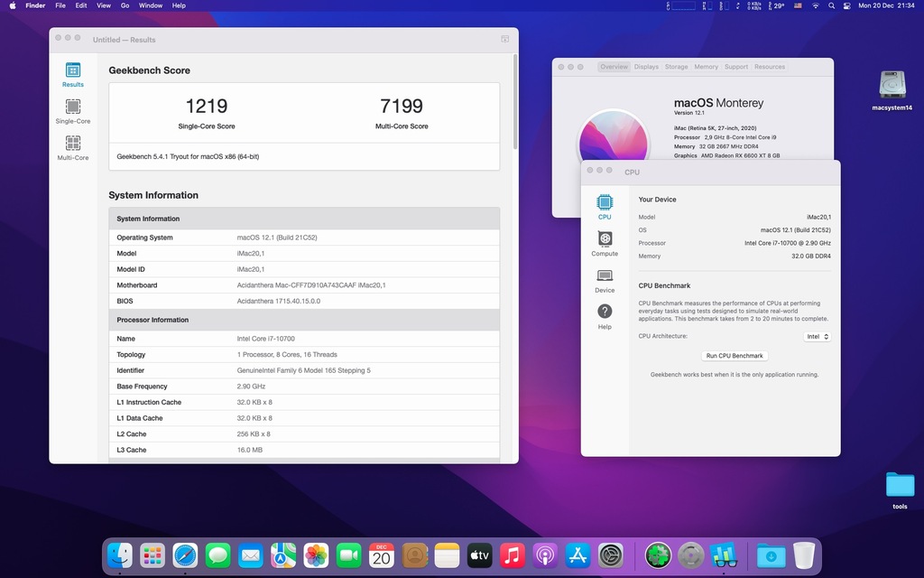Click the 29° temperature sensor indicator
Image resolution: width=924 pixels, height=578 pixels.
pos(777,5)
